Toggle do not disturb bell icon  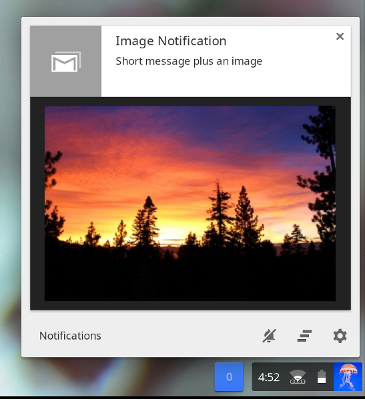tap(269, 336)
